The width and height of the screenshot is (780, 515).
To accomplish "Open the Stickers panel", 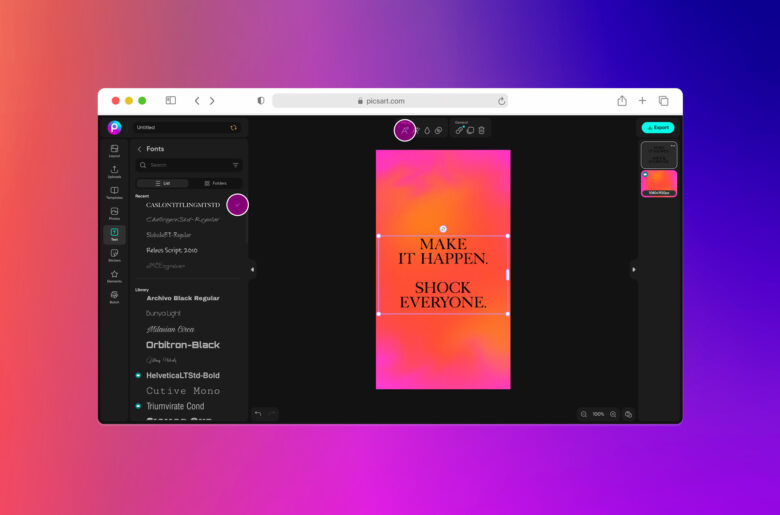I will (x=114, y=255).
